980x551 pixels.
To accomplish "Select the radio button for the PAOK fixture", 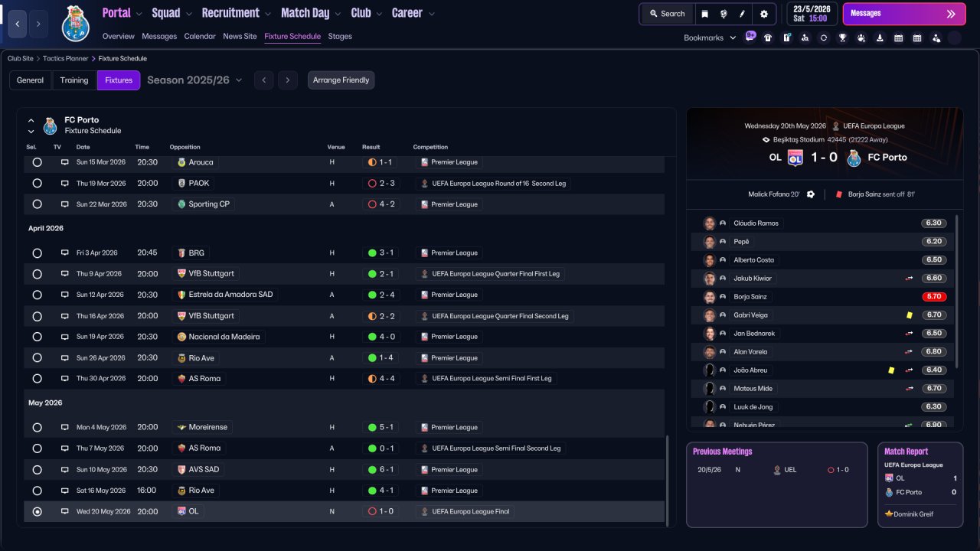I will 37,184.
